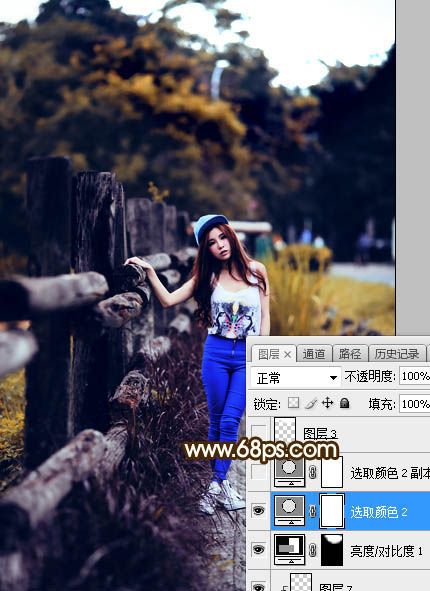This screenshot has width=430, height=591.
Task: Open the 历史记录 tab
Action: click(x=397, y=354)
